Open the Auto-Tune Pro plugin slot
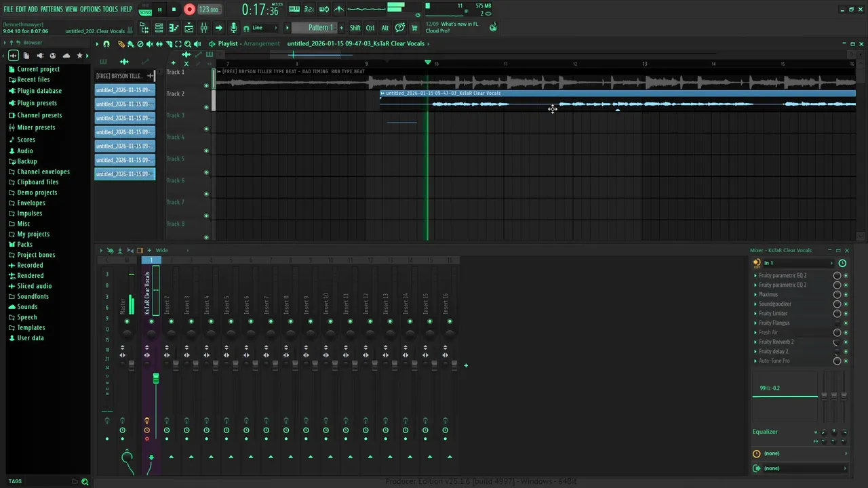 pyautogui.click(x=792, y=361)
